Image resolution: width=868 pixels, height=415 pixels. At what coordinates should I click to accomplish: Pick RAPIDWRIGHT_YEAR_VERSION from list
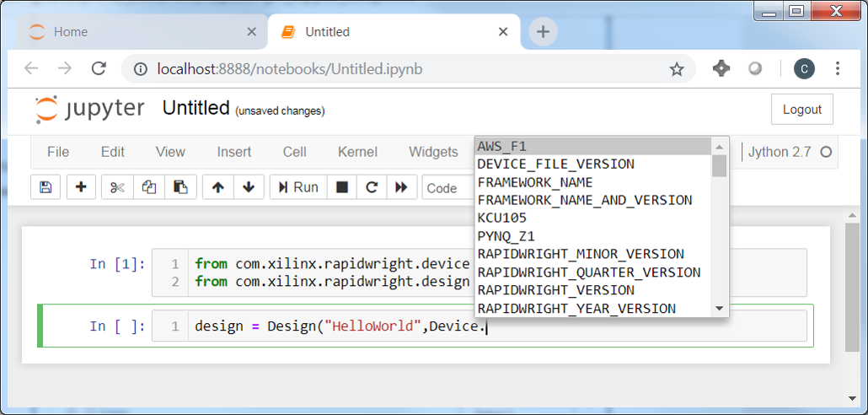(593, 308)
